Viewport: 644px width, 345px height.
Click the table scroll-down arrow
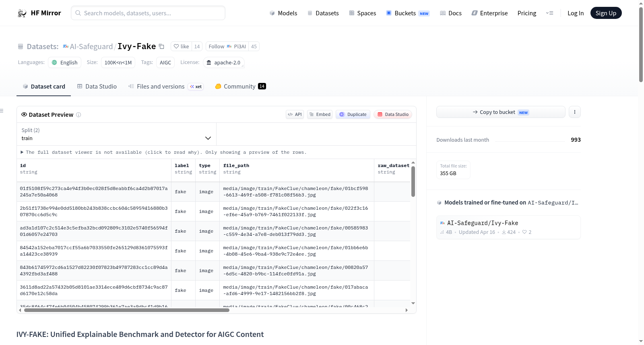click(413, 303)
